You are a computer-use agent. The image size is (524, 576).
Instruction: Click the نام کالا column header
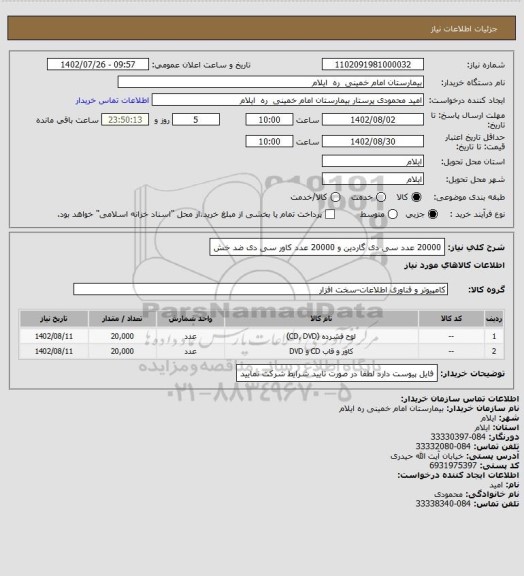point(321,319)
